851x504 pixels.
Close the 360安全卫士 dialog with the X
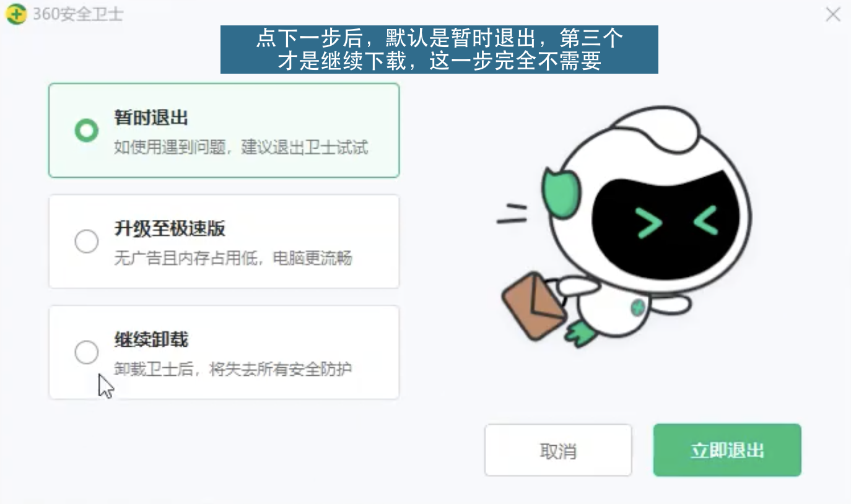pyautogui.click(x=833, y=14)
